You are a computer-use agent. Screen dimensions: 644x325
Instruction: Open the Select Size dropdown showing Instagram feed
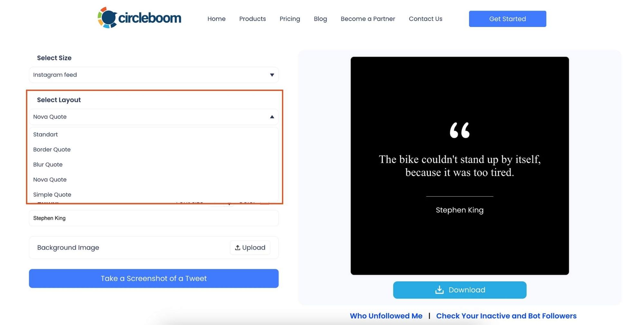coord(153,75)
